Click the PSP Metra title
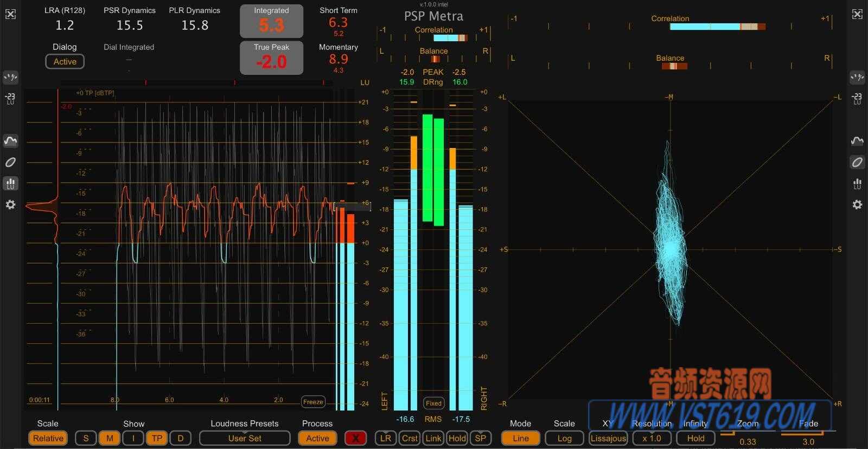This screenshot has height=449, width=868. [x=433, y=16]
